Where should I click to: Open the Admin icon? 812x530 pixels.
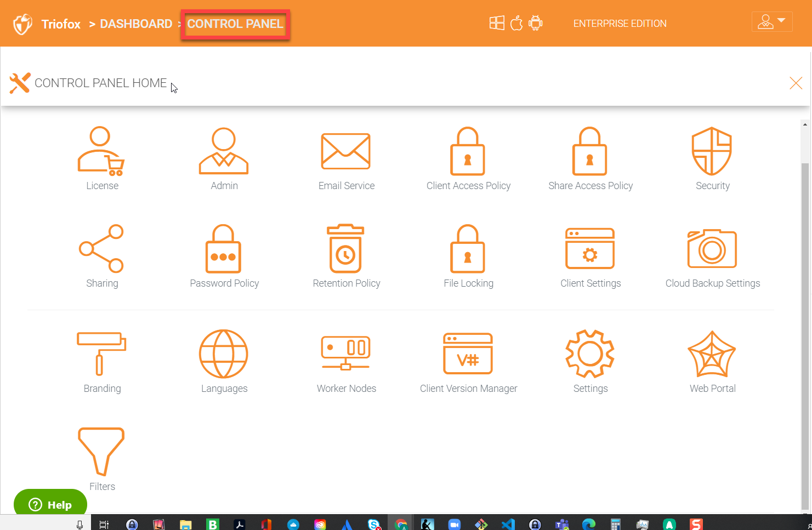(x=224, y=152)
